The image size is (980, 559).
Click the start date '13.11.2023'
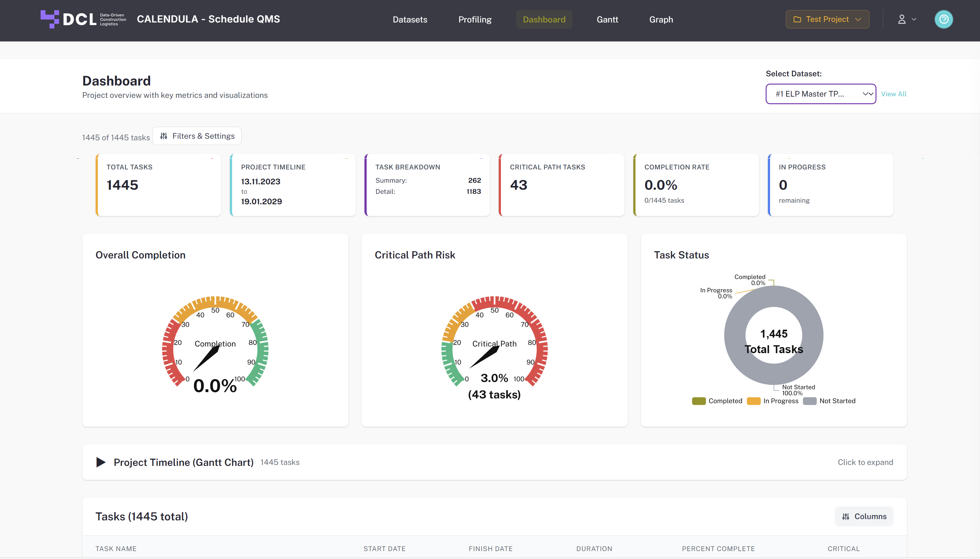(261, 181)
